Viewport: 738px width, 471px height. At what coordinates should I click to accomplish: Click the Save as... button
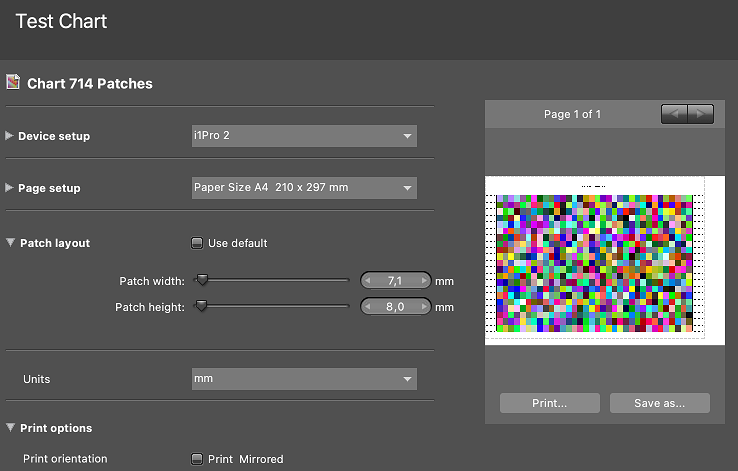click(x=660, y=403)
